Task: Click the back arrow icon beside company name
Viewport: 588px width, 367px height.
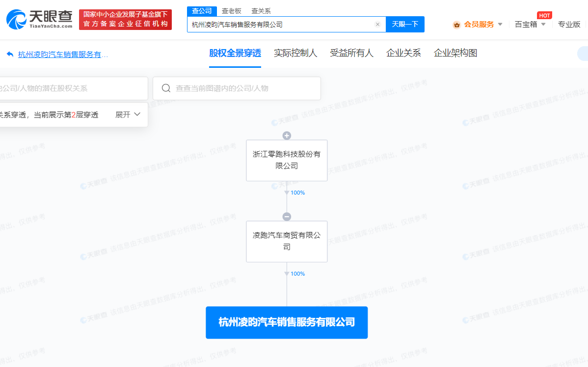Action: point(10,55)
